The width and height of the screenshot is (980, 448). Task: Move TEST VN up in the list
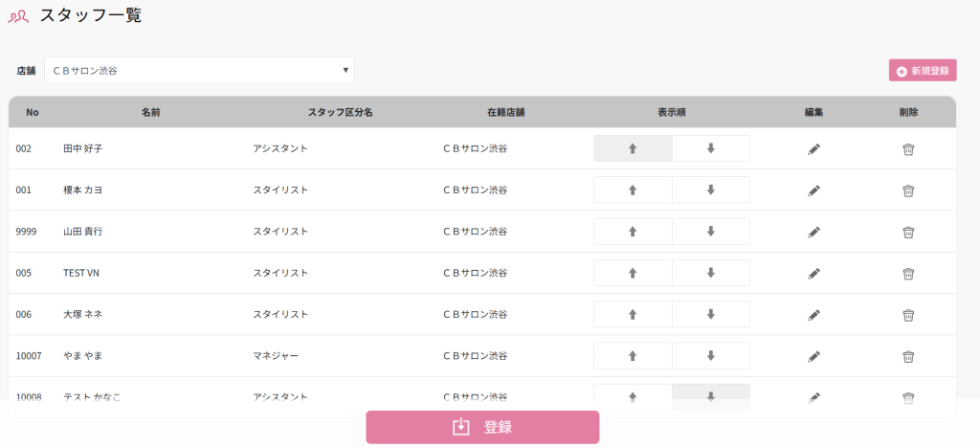point(633,273)
